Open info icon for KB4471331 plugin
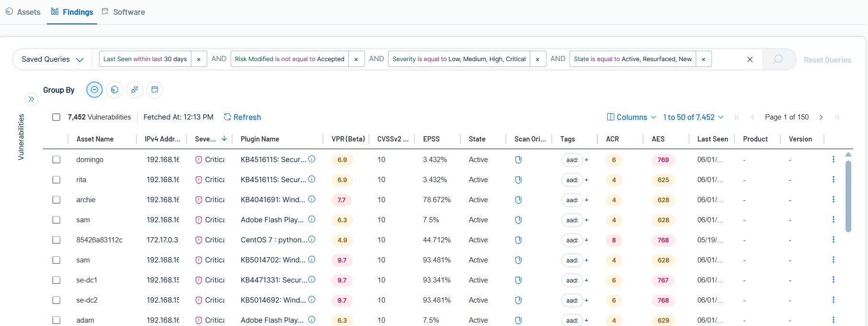Image resolution: width=868 pixels, height=326 pixels. [x=312, y=280]
